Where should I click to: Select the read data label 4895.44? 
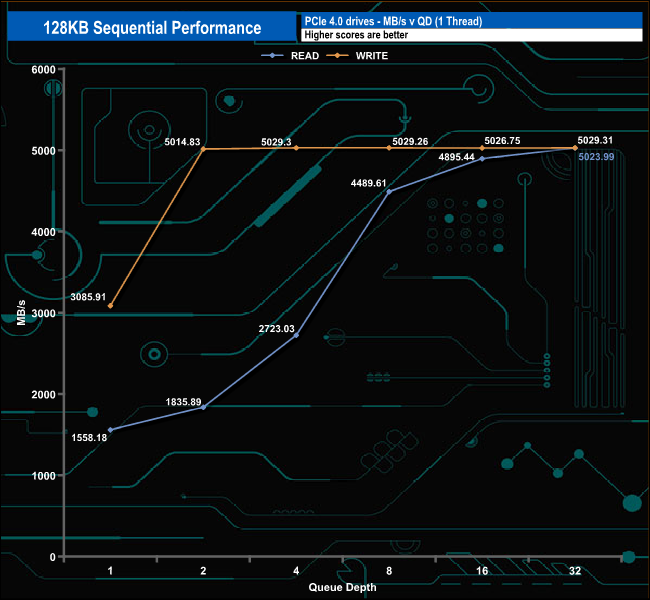tap(456, 157)
